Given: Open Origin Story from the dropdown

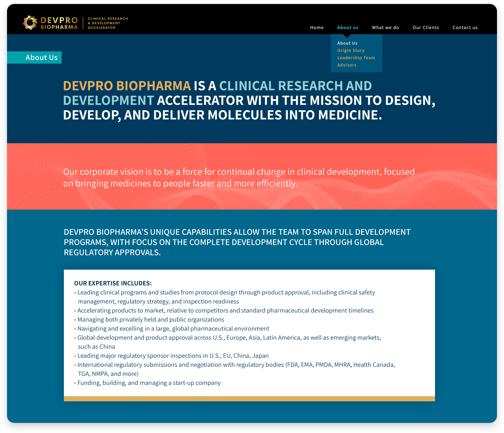Looking at the screenshot, I should click(x=351, y=50).
